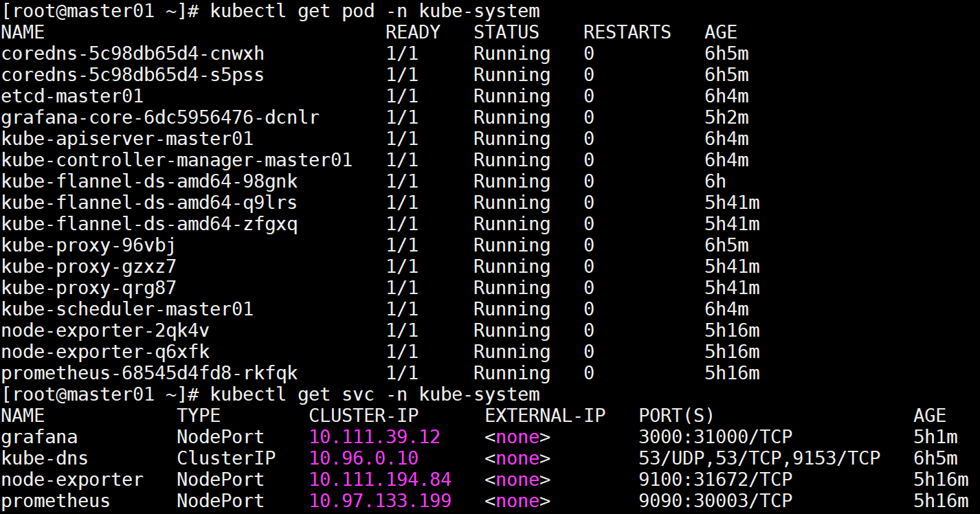Click the EXTERNAL-IP column header
Screen dimensions: 980x514
tap(545, 416)
